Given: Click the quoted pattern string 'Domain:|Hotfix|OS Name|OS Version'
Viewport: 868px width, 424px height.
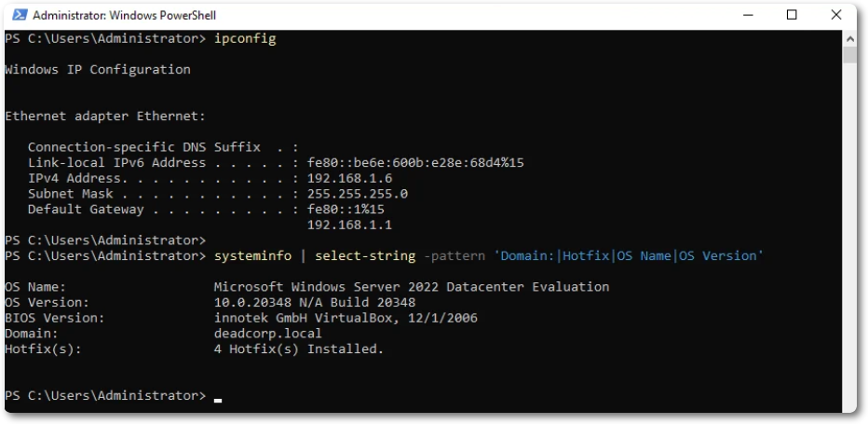Looking at the screenshot, I should coord(629,256).
